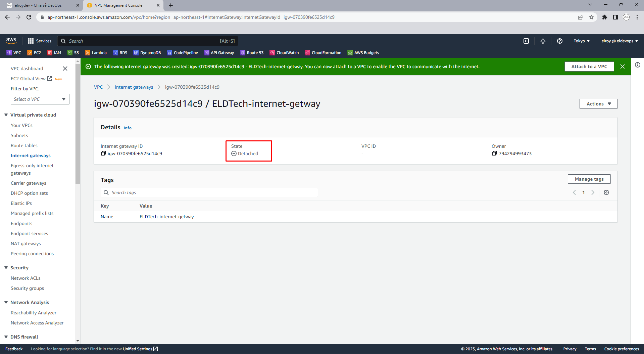Open AWS Budgets shortcut in favorites bar

coord(363,53)
